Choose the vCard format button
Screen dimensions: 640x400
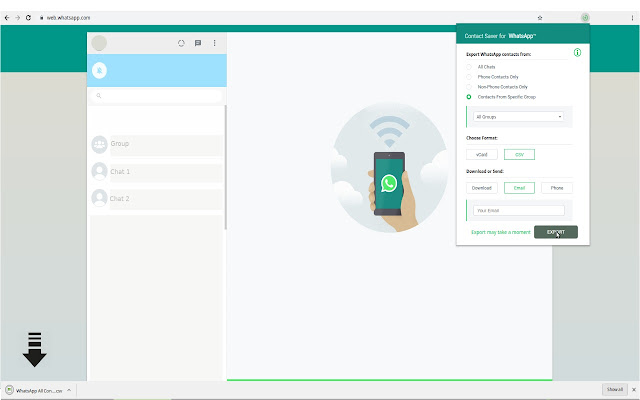(x=481, y=154)
